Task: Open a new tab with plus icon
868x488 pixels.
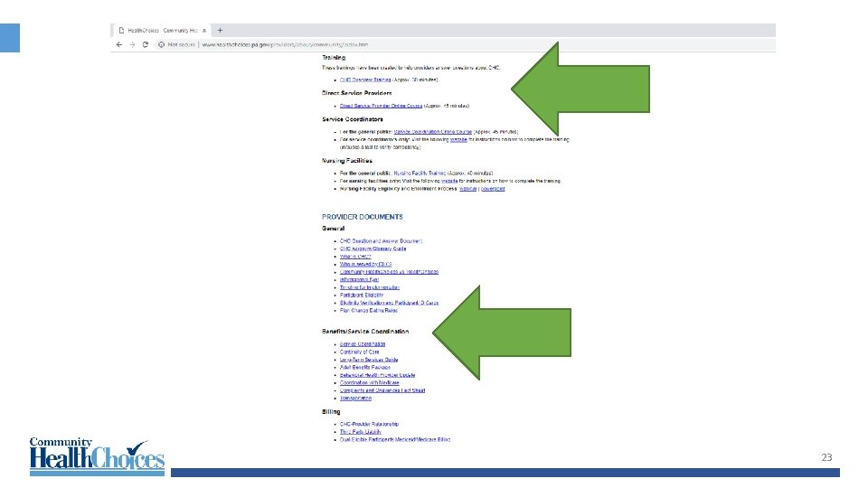Action: pos(220,31)
